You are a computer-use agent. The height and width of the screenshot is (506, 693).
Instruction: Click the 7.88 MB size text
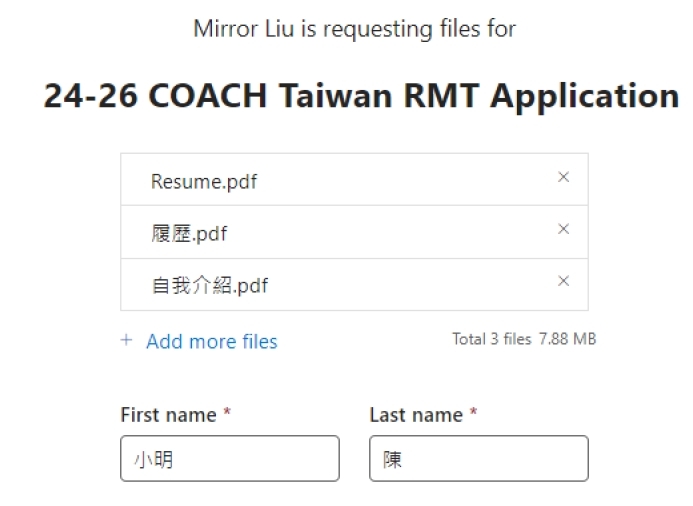coord(567,339)
